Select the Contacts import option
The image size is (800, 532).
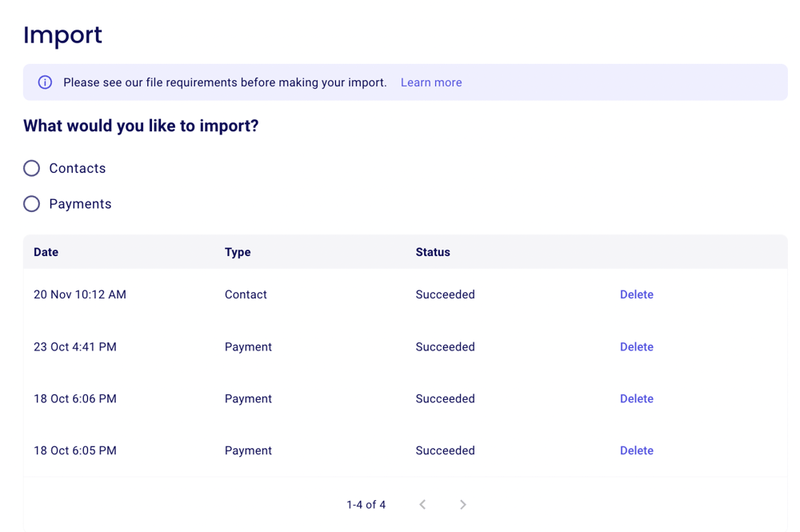pyautogui.click(x=31, y=168)
